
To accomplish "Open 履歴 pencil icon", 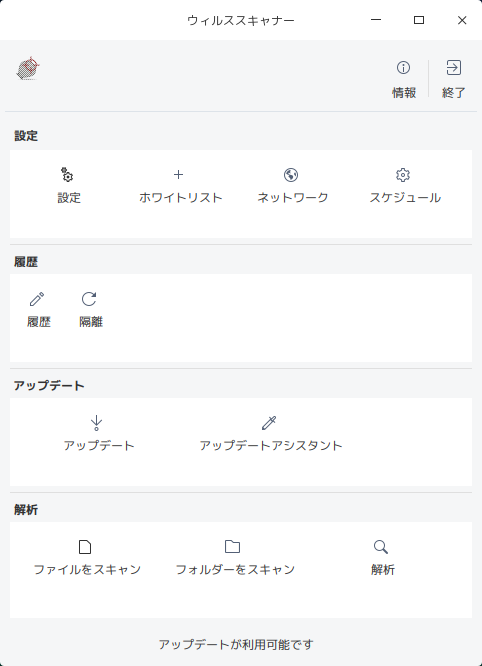I will (x=37, y=299).
